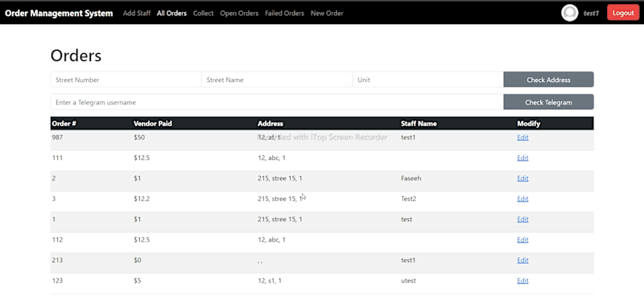This screenshot has width=644, height=296.
Task: Select order number 112 cell
Action: pyautogui.click(x=57, y=240)
